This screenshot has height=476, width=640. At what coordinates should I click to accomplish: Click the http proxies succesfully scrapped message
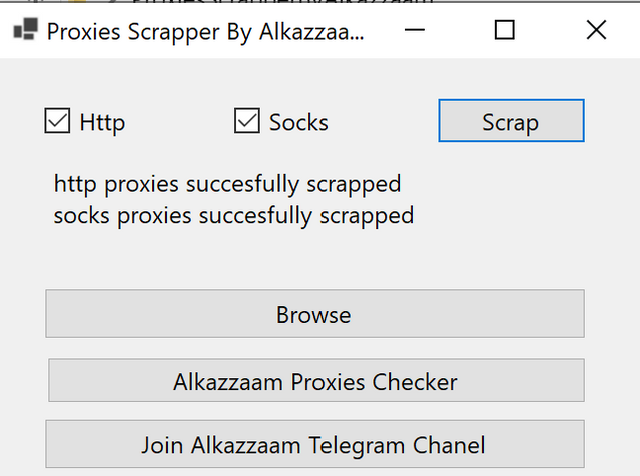[228, 184]
